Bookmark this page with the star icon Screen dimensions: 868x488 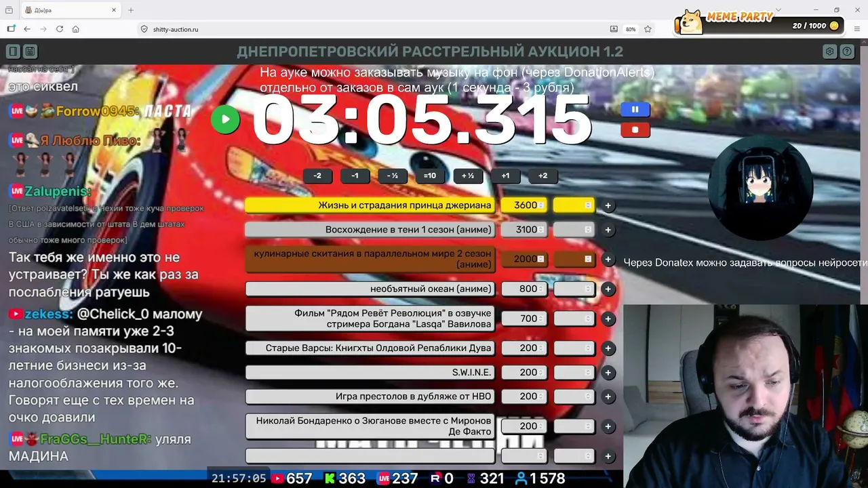point(648,29)
